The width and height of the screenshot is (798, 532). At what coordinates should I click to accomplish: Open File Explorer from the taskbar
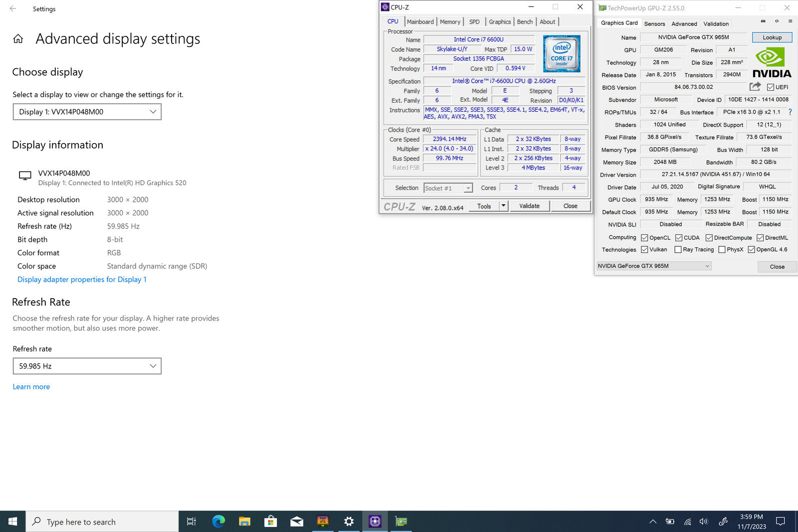tap(244, 522)
